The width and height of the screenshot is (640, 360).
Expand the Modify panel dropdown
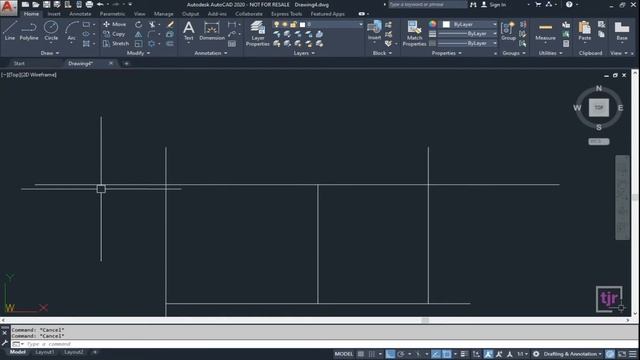(x=138, y=53)
